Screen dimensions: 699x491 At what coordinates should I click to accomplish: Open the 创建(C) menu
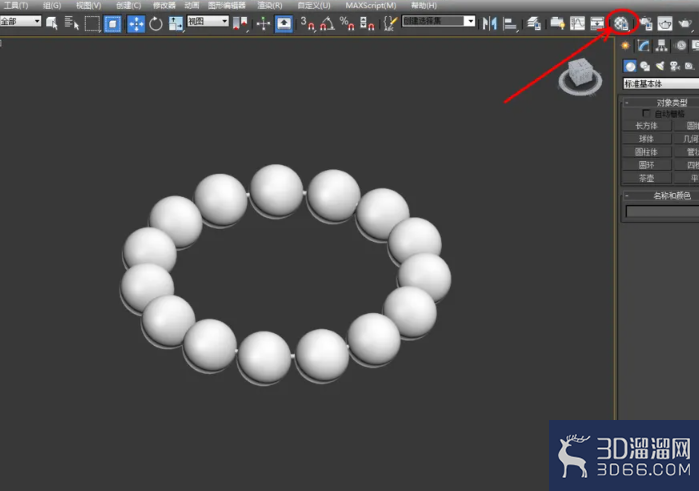coord(128,5)
